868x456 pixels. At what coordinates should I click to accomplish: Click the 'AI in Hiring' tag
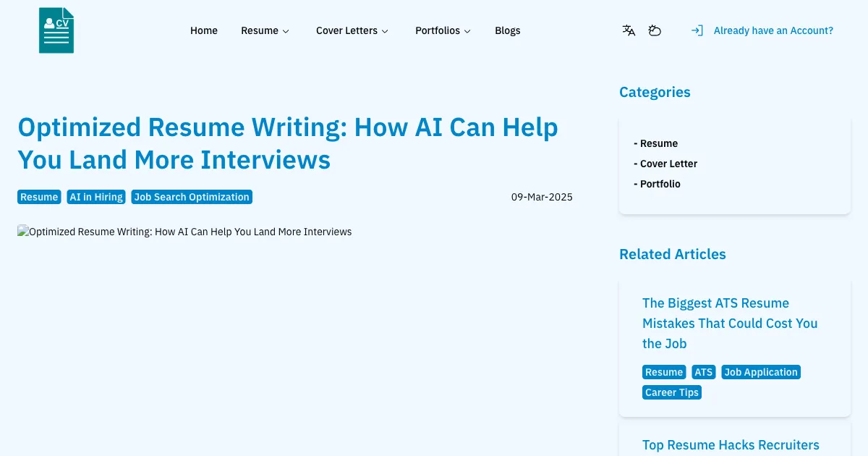[x=95, y=197]
